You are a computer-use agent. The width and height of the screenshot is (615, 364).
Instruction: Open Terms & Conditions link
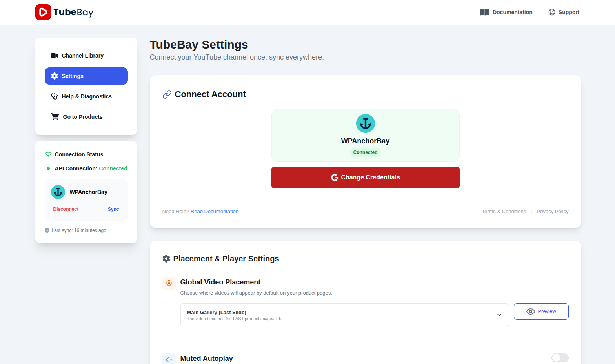[x=504, y=212]
